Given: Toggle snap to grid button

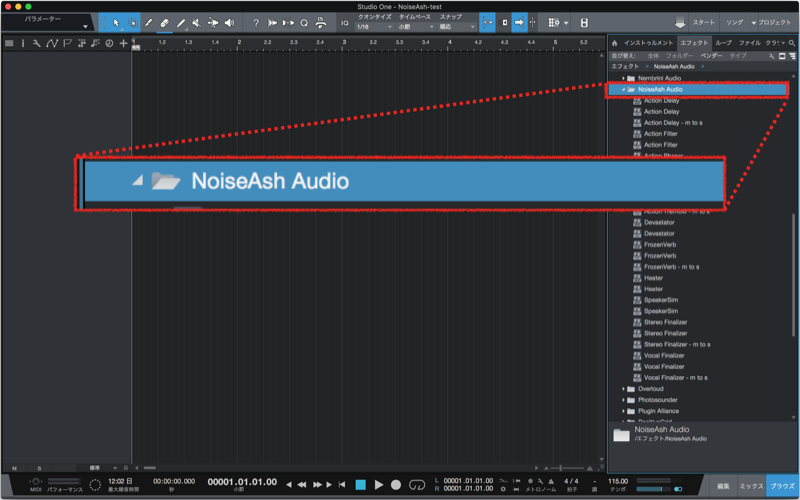Looking at the screenshot, I should pos(487,23).
